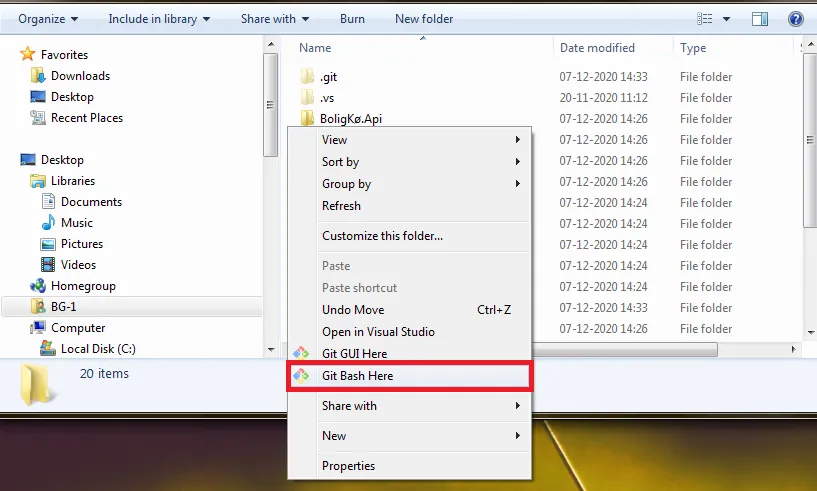Viewport: 817px width, 491px height.
Task: Select the .vs folder
Action: (327, 98)
